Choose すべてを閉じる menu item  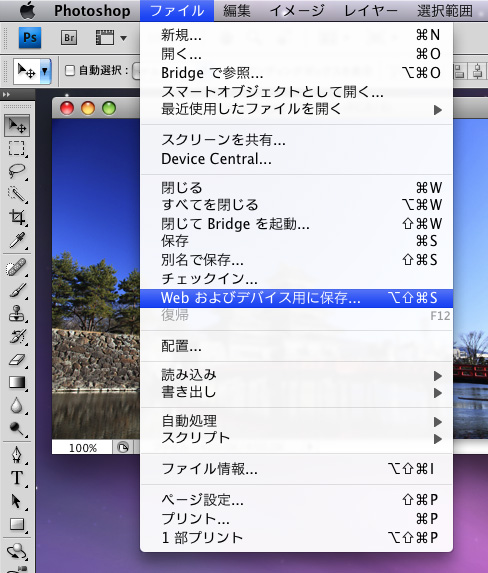point(296,205)
